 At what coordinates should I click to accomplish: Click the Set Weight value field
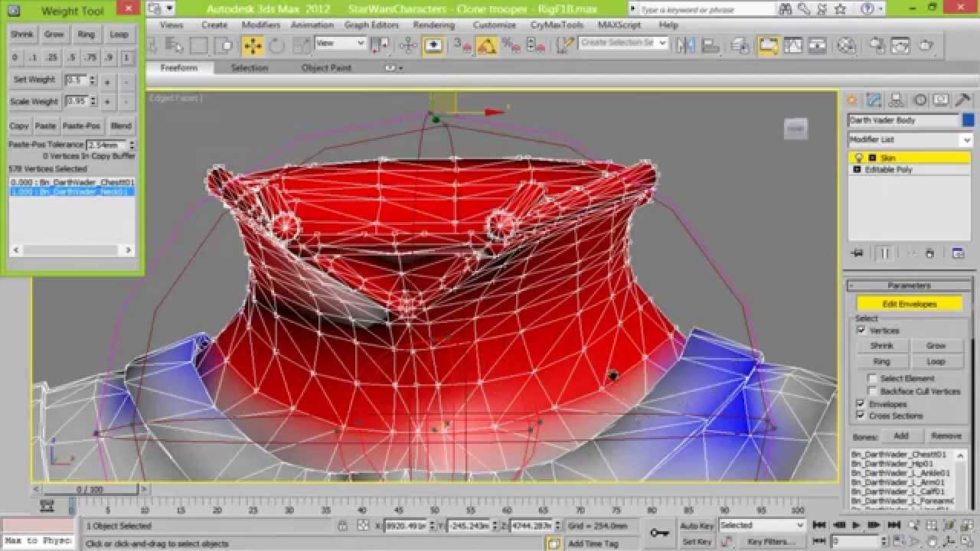(x=77, y=80)
